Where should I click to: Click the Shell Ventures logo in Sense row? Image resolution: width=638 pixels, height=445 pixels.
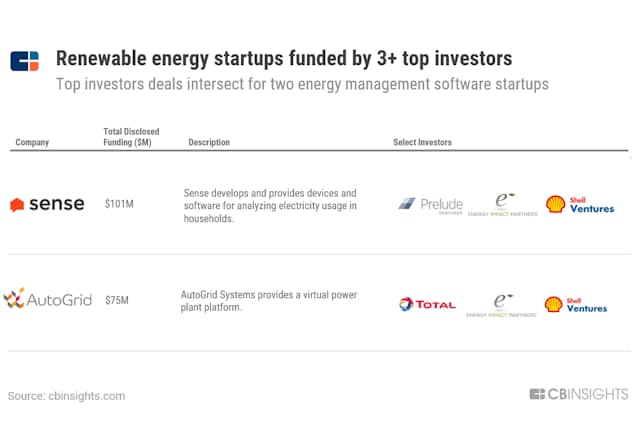pyautogui.click(x=579, y=205)
